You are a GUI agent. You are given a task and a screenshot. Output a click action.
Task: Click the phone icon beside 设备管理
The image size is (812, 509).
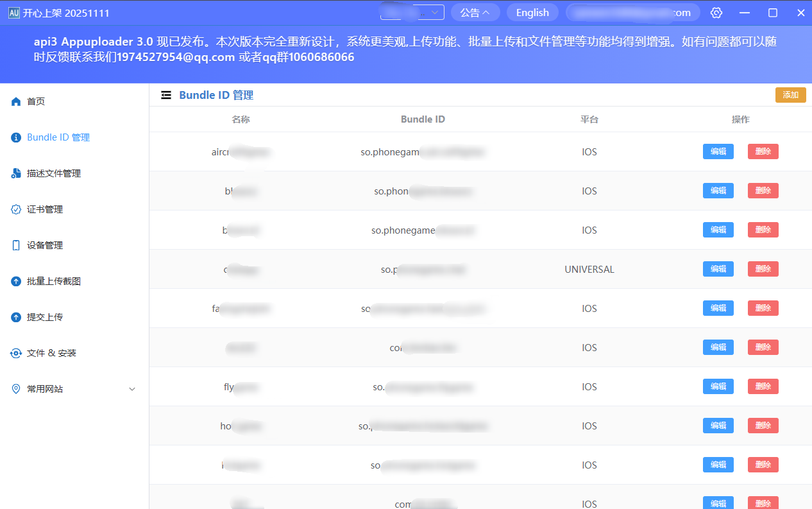pyautogui.click(x=16, y=245)
